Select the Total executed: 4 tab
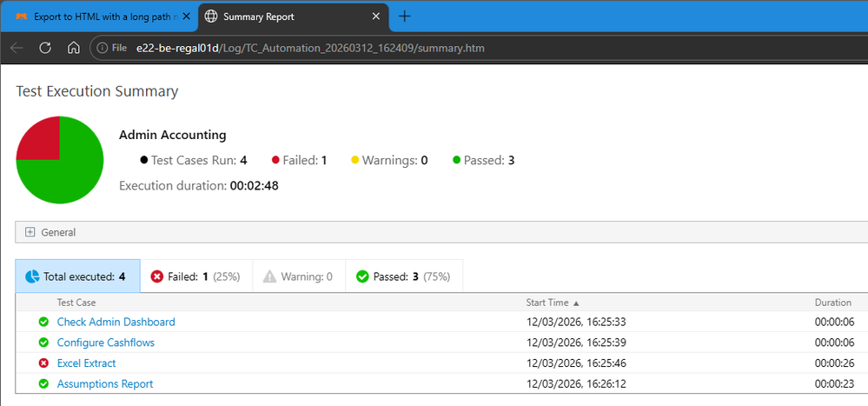 tap(77, 277)
